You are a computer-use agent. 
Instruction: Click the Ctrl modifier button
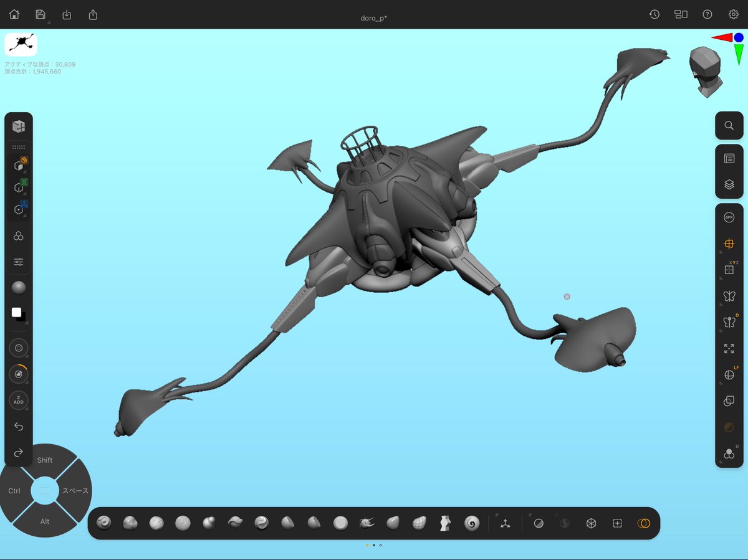pyautogui.click(x=14, y=491)
